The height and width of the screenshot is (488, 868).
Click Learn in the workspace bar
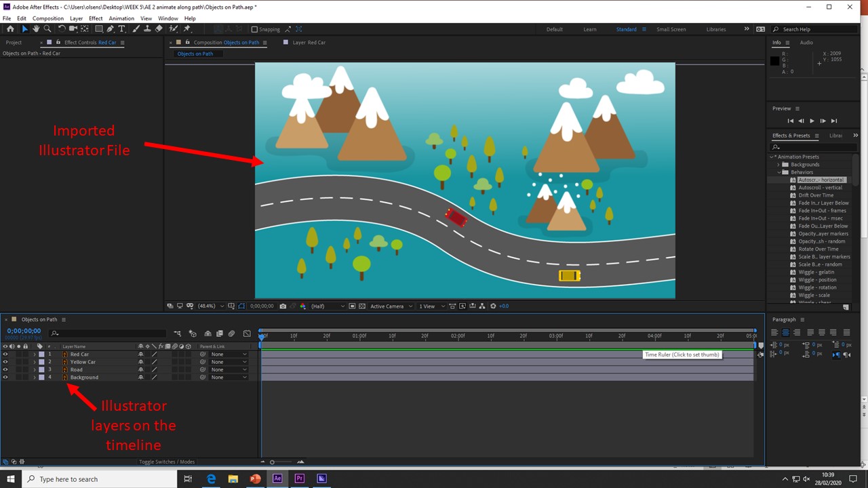click(x=589, y=29)
